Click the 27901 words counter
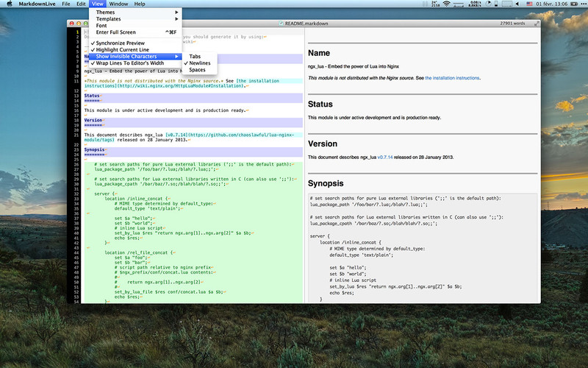Image resolution: width=588 pixels, height=368 pixels. point(512,24)
